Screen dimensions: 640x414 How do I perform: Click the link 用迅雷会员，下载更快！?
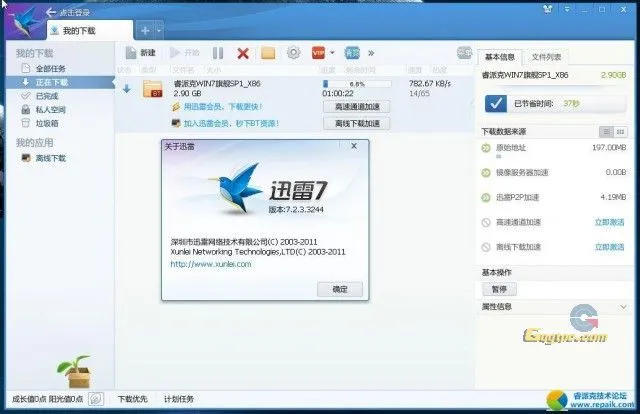tap(222, 107)
